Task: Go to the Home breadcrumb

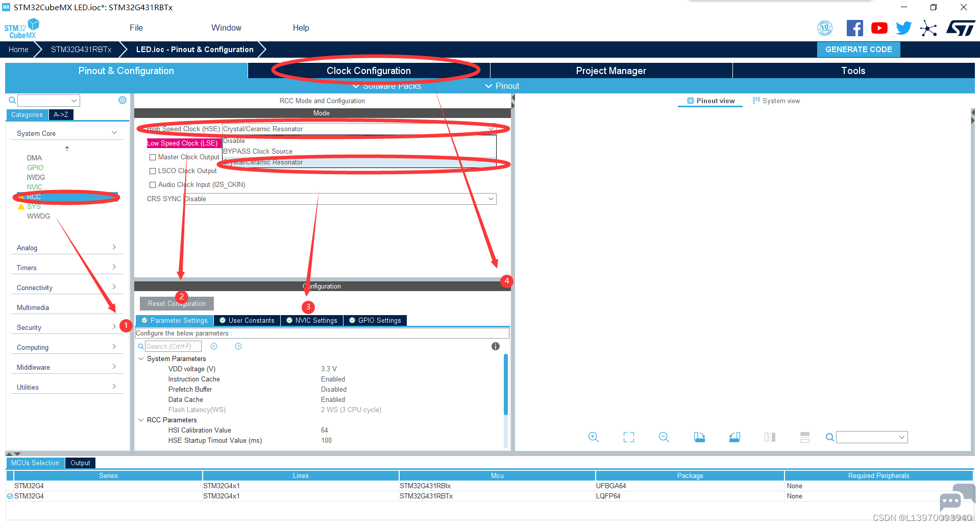Action: [18, 50]
